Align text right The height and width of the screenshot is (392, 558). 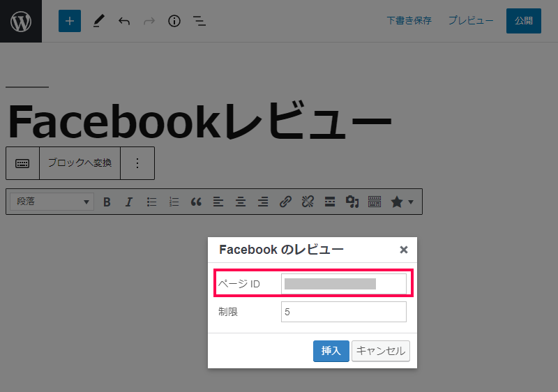pos(263,202)
